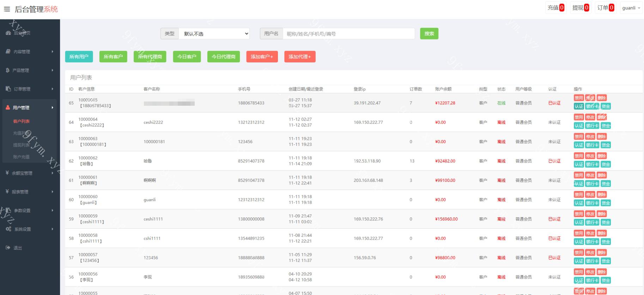Click 添加代理+ button
644x295 pixels.
pyautogui.click(x=300, y=56)
